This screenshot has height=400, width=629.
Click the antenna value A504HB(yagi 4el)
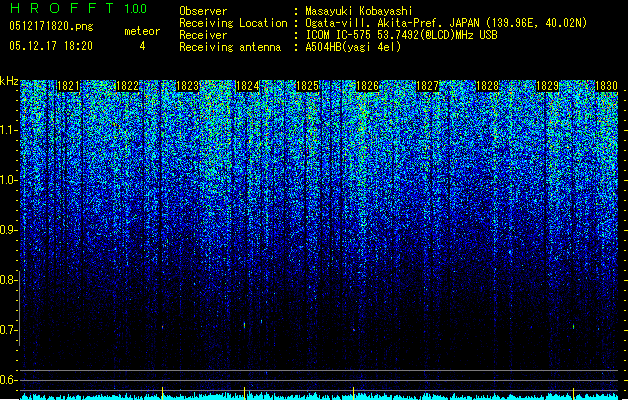tap(353, 47)
